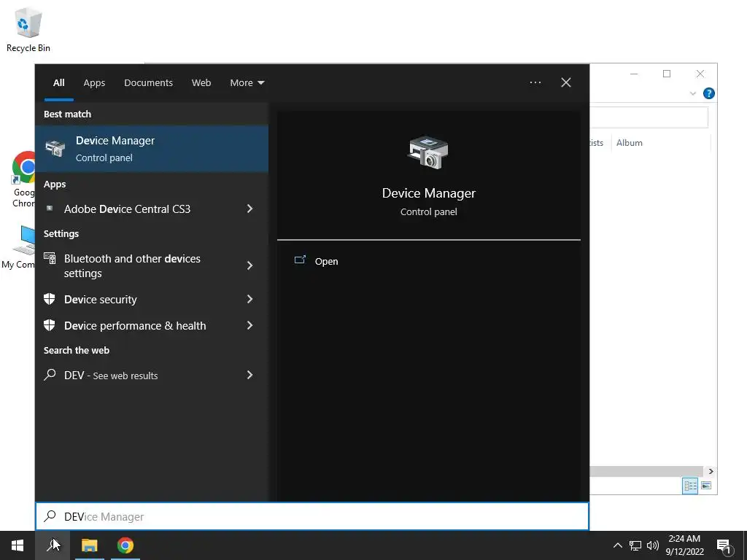747x560 pixels.
Task: Click the taskbar search button
Action: pos(53,545)
